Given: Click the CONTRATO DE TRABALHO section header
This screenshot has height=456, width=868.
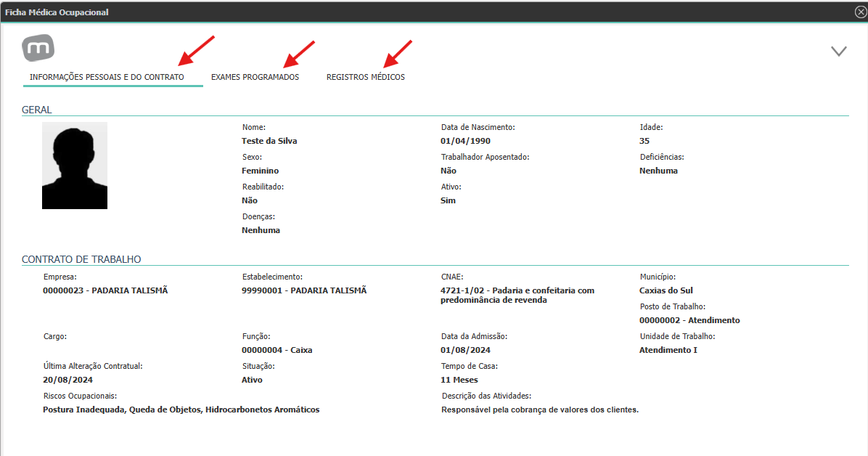Looking at the screenshot, I should click(81, 259).
